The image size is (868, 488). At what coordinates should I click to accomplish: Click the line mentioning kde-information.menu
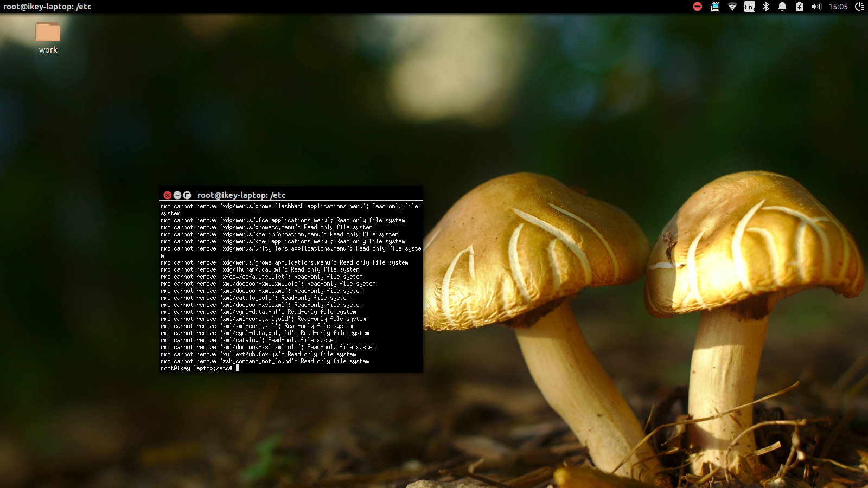(279, 234)
